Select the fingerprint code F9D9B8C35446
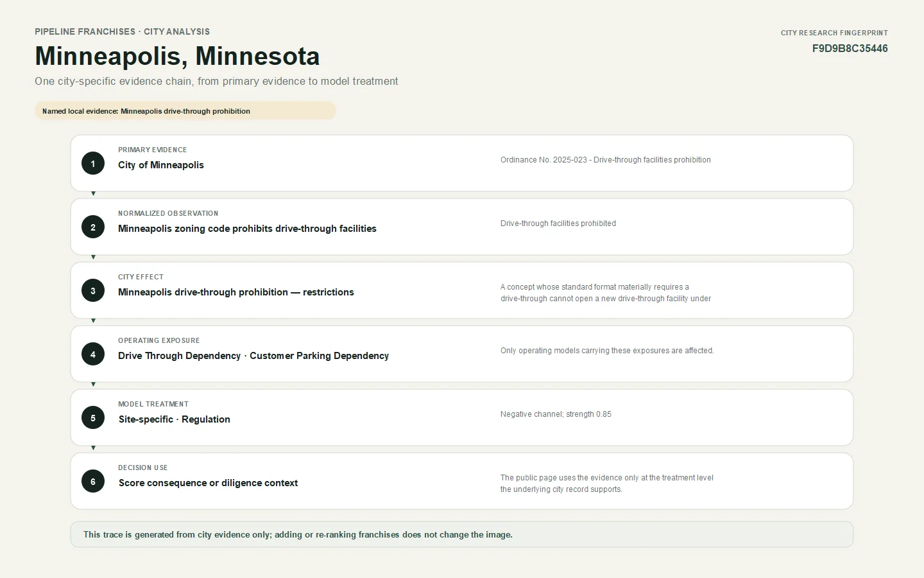 [x=850, y=49]
